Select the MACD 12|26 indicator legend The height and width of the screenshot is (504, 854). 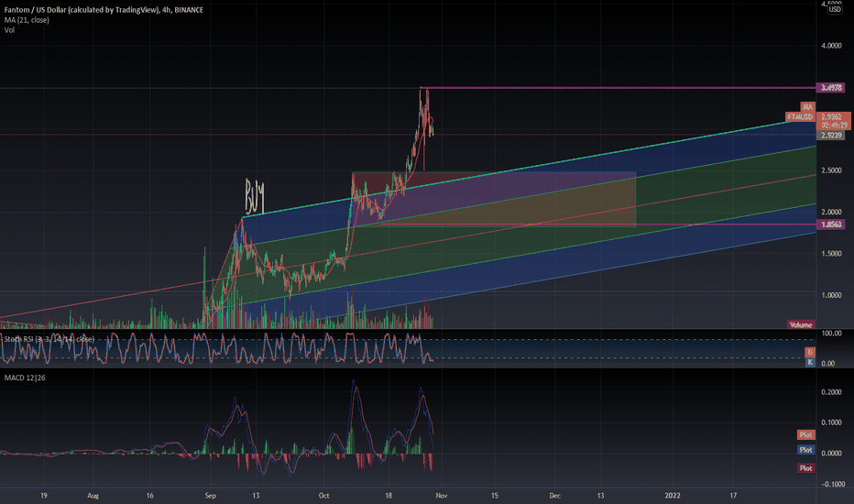[x=25, y=378]
